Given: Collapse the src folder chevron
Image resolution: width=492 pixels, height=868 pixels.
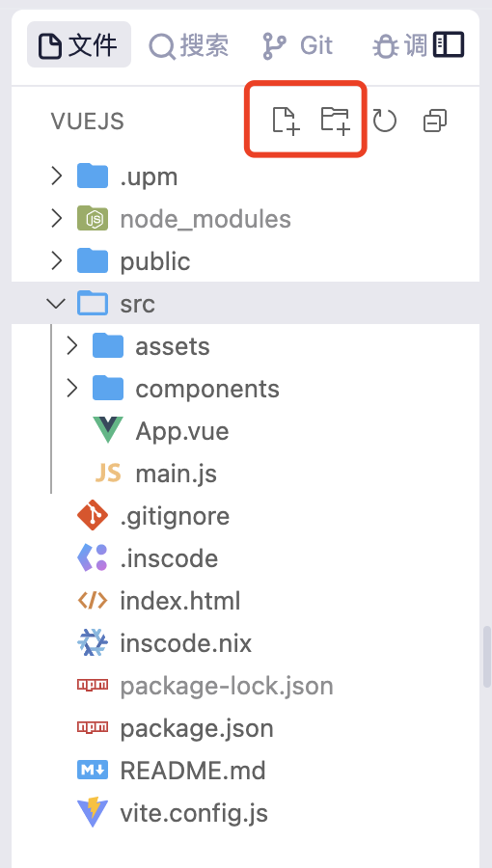Looking at the screenshot, I should coord(56,304).
